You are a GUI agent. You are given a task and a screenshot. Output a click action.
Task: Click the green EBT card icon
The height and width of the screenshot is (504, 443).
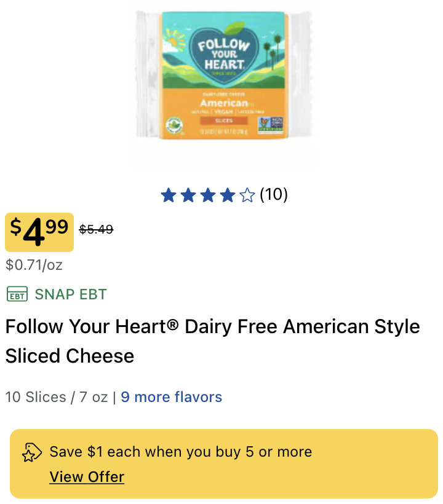pos(17,294)
